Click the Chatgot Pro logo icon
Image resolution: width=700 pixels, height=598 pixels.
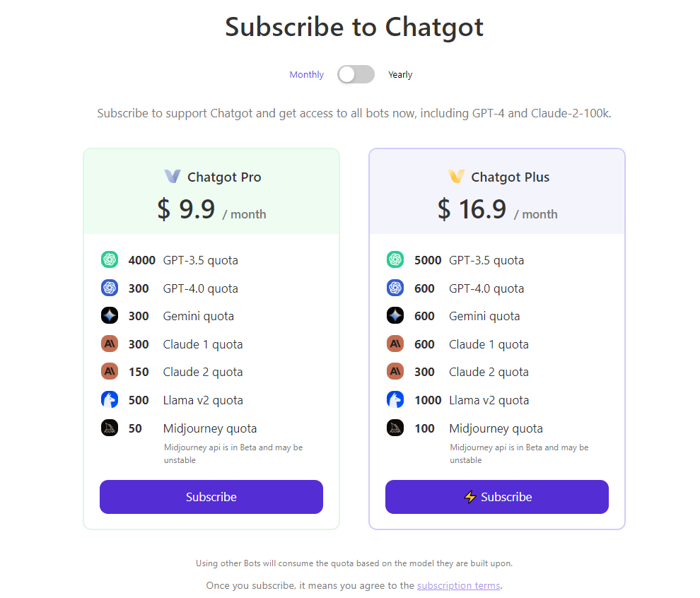point(173,177)
